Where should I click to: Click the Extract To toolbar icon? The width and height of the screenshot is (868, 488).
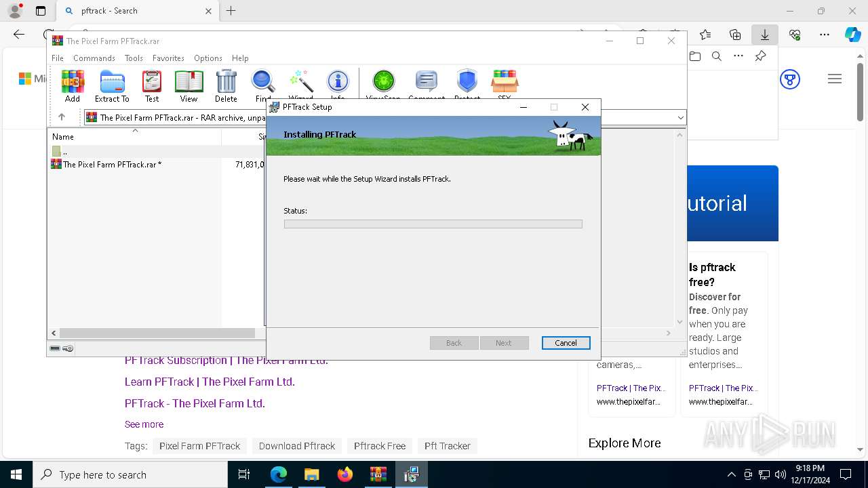(x=112, y=86)
